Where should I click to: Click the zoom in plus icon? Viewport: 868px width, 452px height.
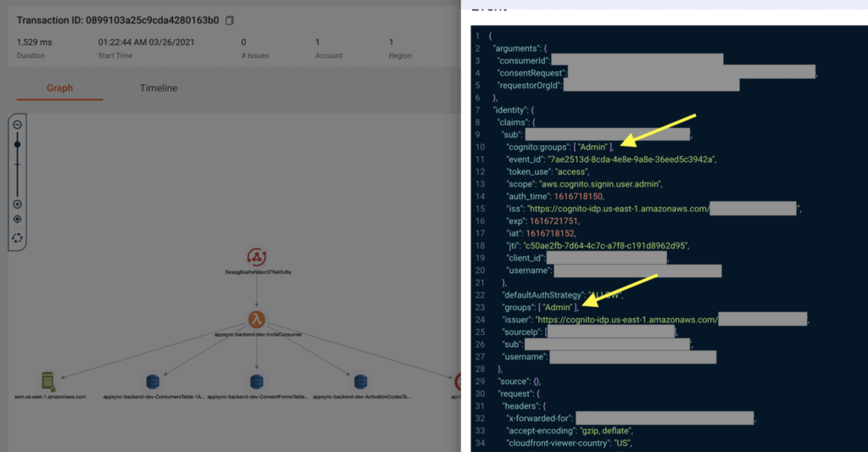[18, 204]
